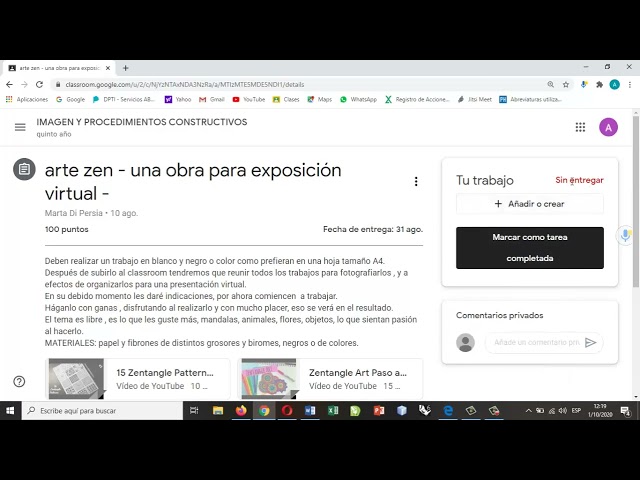The width and height of the screenshot is (640, 480).
Task: Open Gmail bookmark
Action: [212, 99]
